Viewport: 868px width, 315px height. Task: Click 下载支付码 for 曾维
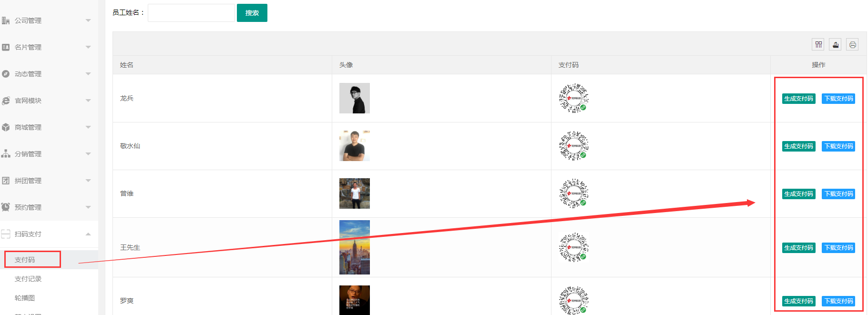[x=838, y=194]
